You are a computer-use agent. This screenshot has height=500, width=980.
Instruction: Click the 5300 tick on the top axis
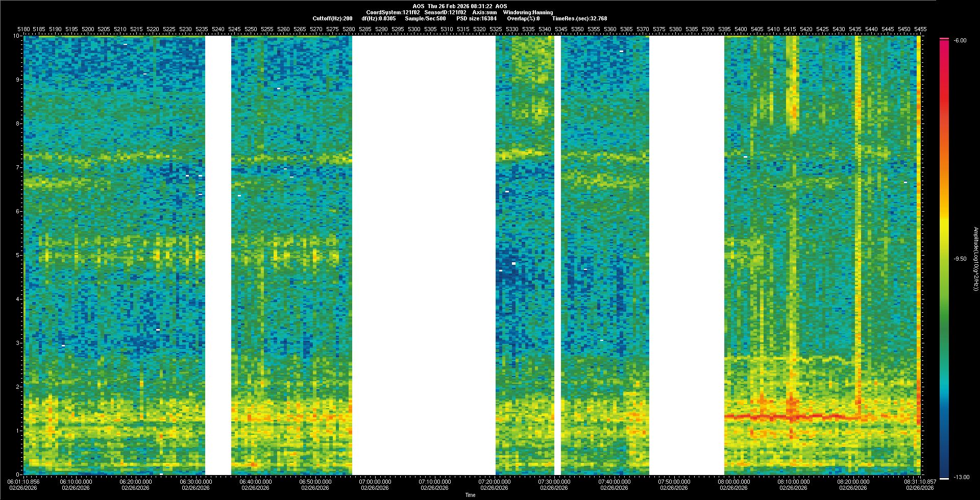[414, 29]
